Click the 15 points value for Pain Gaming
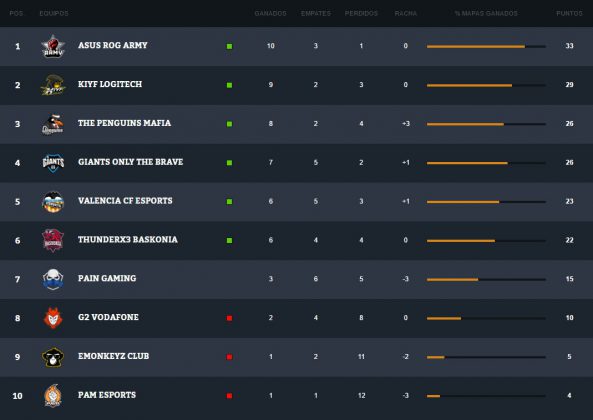The width and height of the screenshot is (593, 420). pos(569,279)
